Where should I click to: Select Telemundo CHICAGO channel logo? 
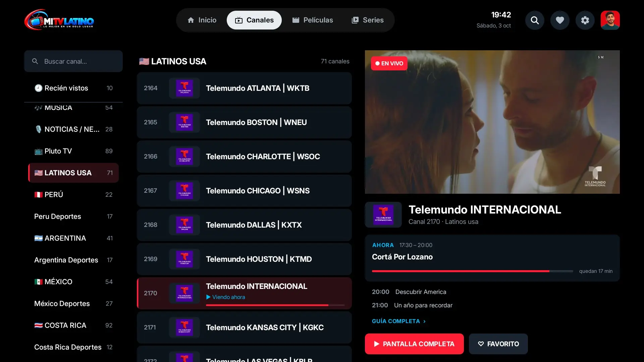point(184,191)
